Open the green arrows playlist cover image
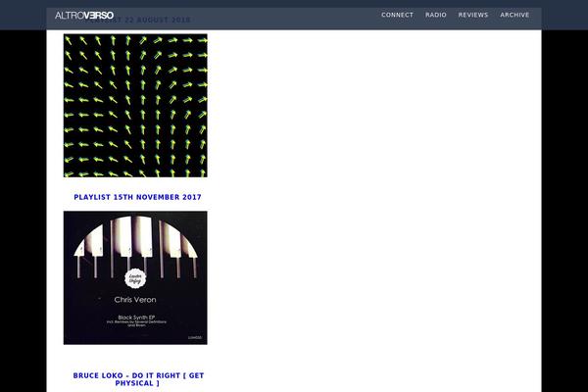 click(135, 106)
